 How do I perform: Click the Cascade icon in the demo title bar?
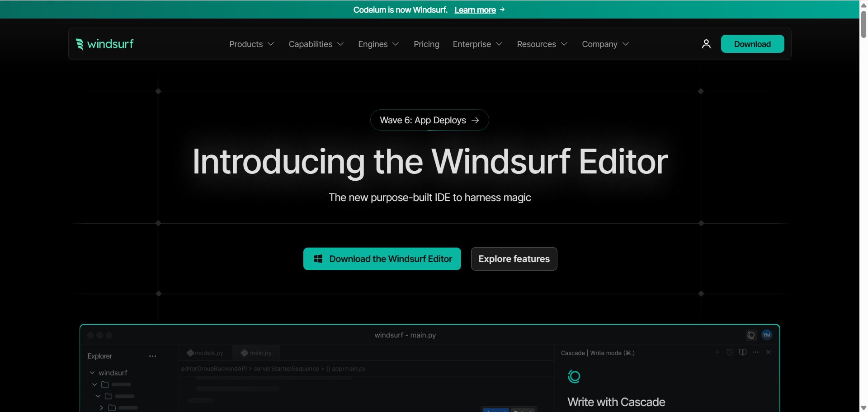[x=751, y=335]
